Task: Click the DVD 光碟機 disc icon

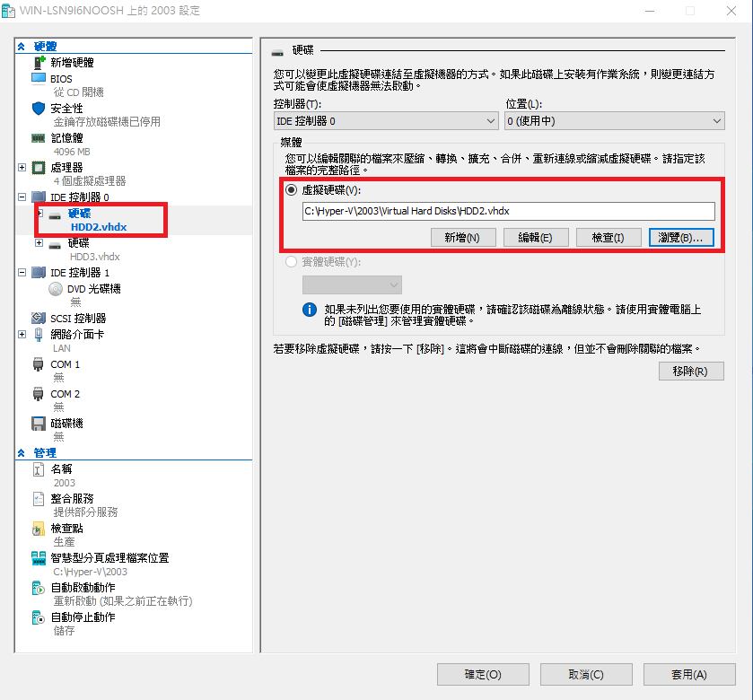Action: coord(56,289)
